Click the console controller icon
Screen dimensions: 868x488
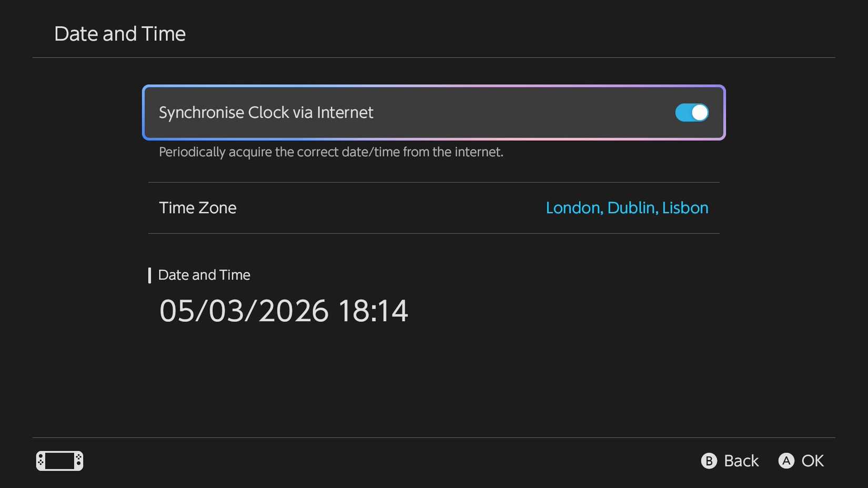pyautogui.click(x=59, y=461)
